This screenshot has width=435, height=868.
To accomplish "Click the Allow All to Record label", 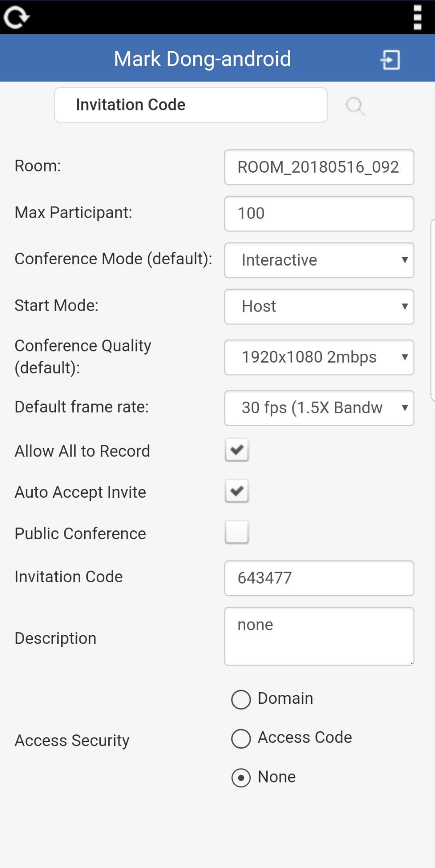I will [x=82, y=451].
